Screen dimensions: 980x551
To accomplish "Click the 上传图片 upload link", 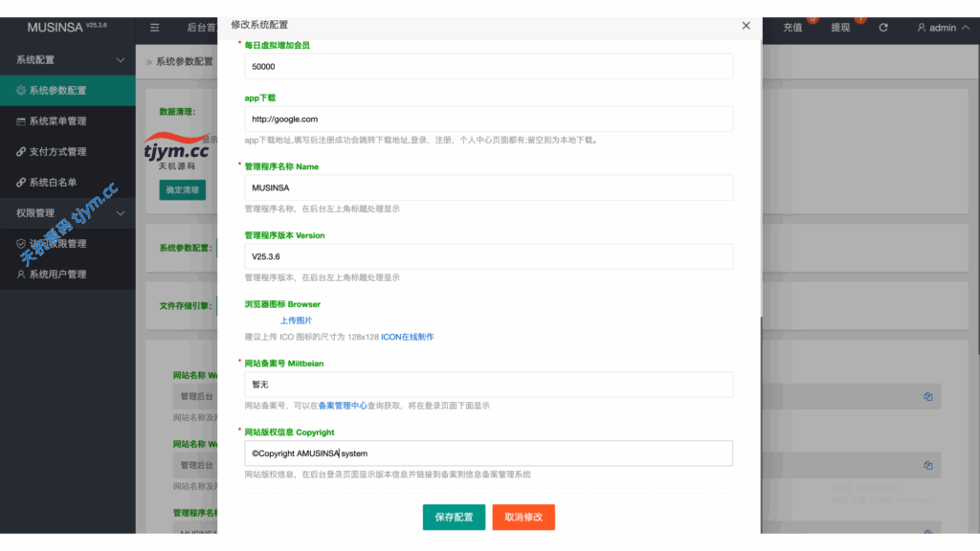I will (x=296, y=320).
